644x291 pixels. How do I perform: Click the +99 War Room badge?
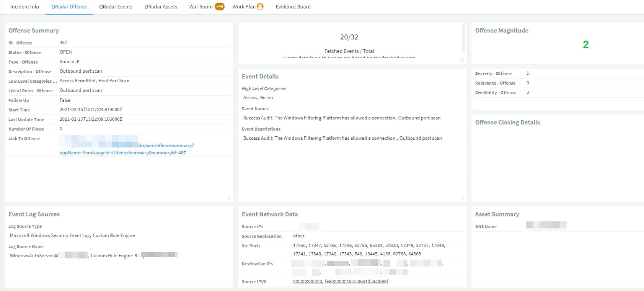220,7
